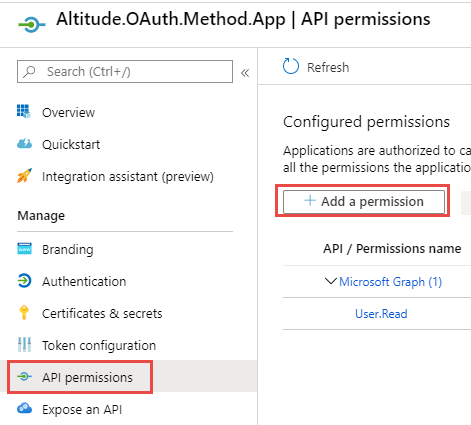The width and height of the screenshot is (471, 425).
Task: Click the Token configuration sliders icon
Action: pos(24,345)
